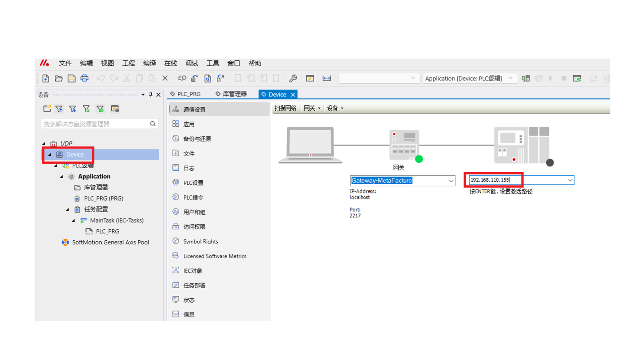Open the Gateway-MetaFacture dropdown
Screen dimensions: 644x362
[451, 181]
